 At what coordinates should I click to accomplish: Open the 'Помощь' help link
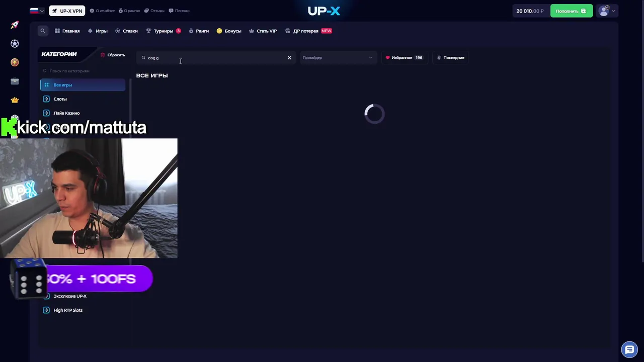click(x=180, y=11)
